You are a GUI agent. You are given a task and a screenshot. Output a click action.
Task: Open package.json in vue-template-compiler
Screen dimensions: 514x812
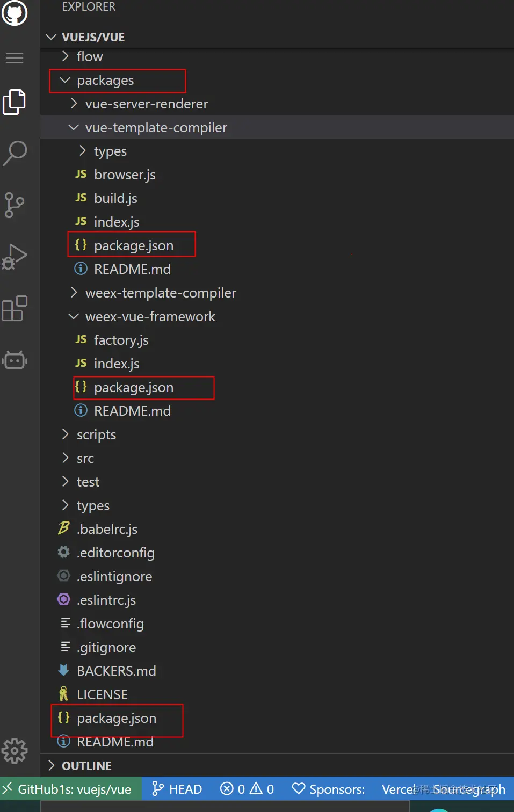click(x=277, y=245)
